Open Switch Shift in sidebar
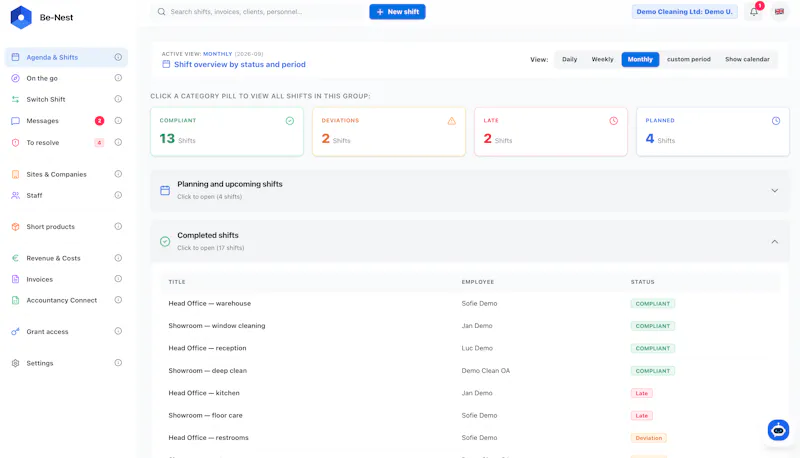 (66, 99)
